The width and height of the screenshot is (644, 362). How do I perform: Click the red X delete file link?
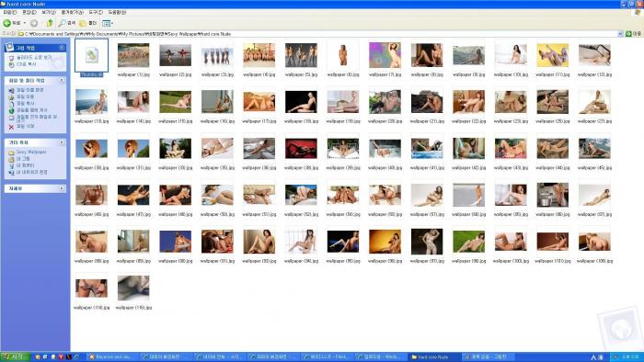[21, 126]
